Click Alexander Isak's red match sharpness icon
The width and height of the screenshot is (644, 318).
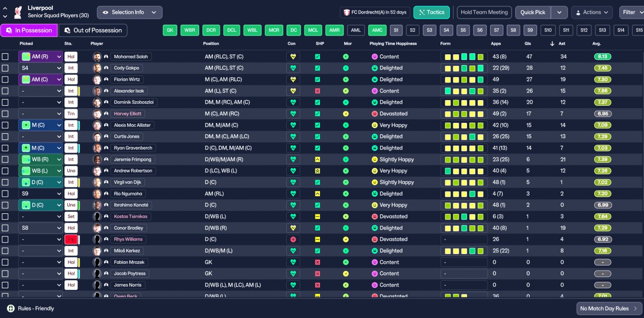tap(317, 91)
